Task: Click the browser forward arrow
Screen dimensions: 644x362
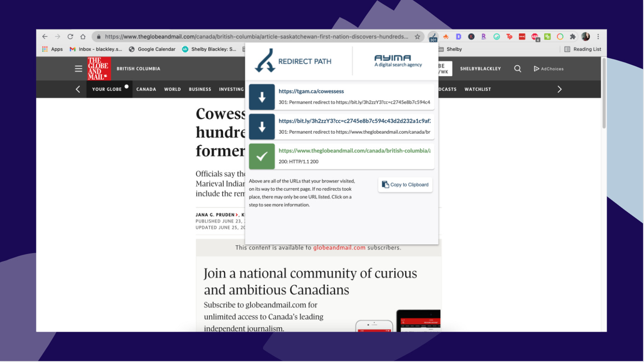Action: (x=57, y=37)
